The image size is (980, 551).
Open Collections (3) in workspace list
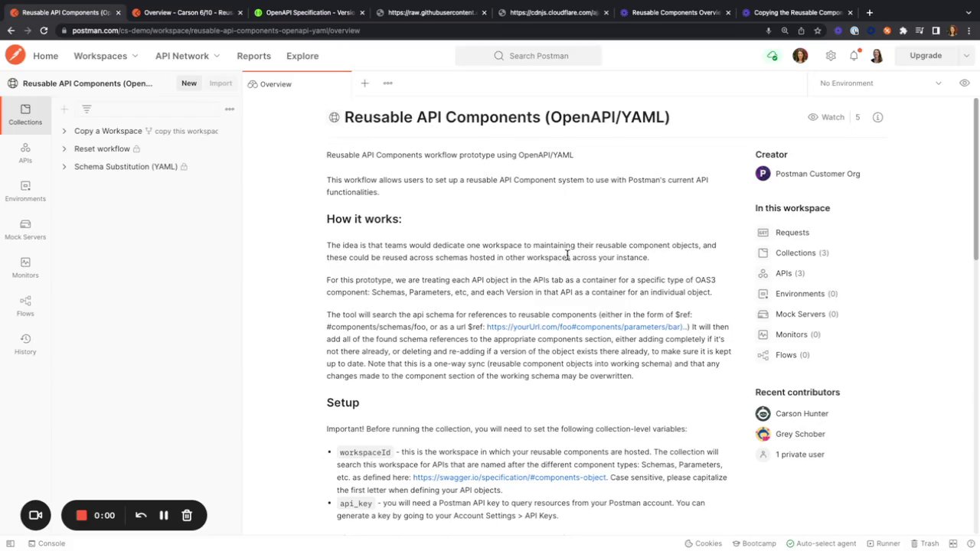(802, 253)
